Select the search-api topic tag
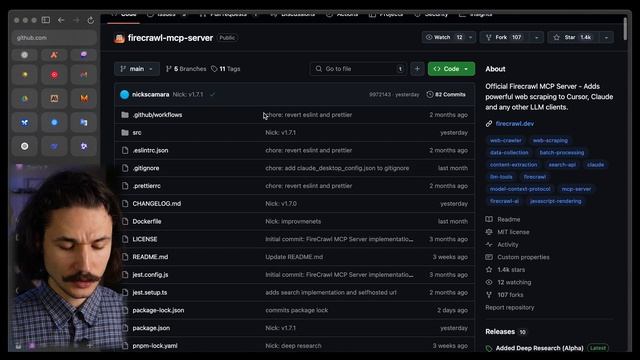 click(x=562, y=165)
